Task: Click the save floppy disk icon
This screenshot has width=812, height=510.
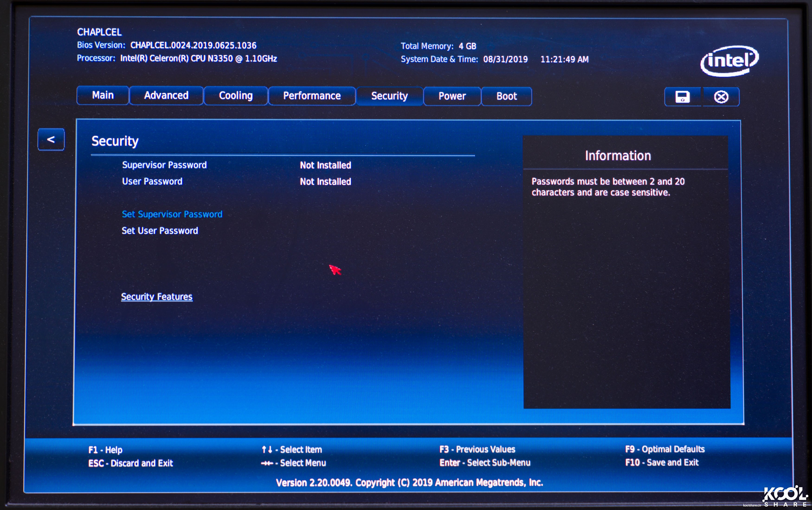Action: tap(682, 97)
